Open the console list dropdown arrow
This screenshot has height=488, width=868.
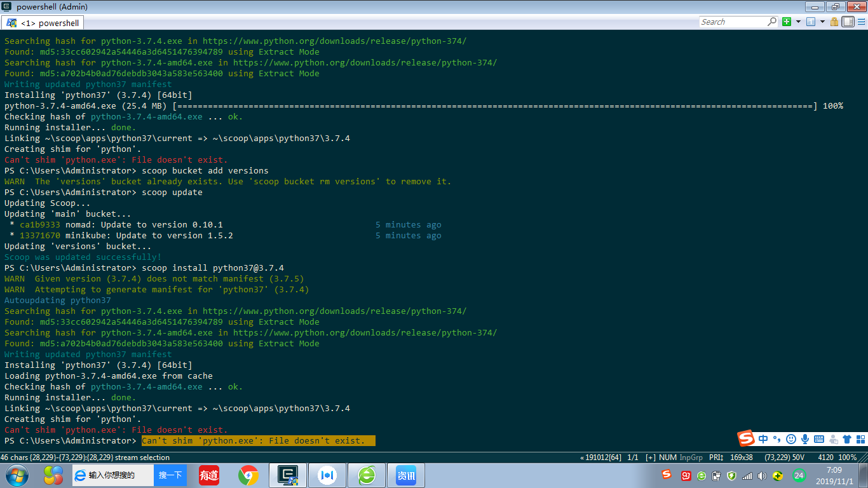[x=822, y=21]
